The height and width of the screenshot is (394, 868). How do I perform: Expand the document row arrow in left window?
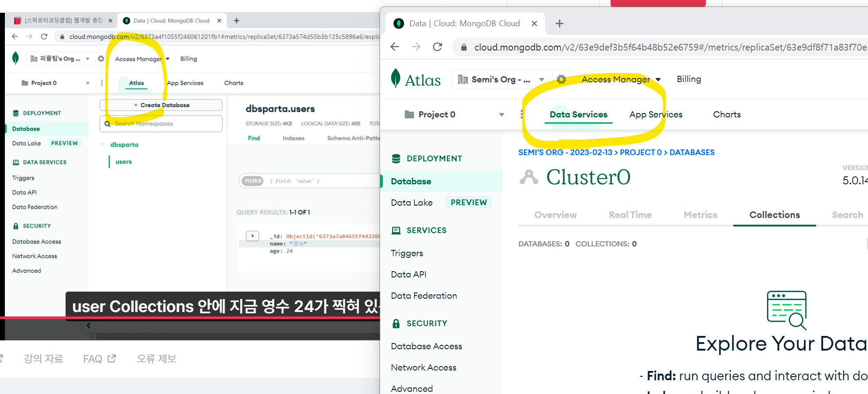pyautogui.click(x=253, y=236)
